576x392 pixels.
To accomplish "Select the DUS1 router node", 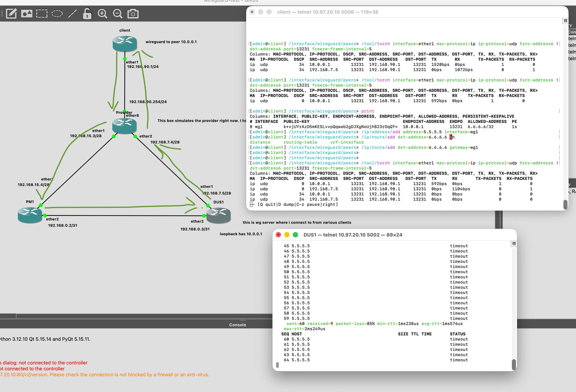I will 219,215.
